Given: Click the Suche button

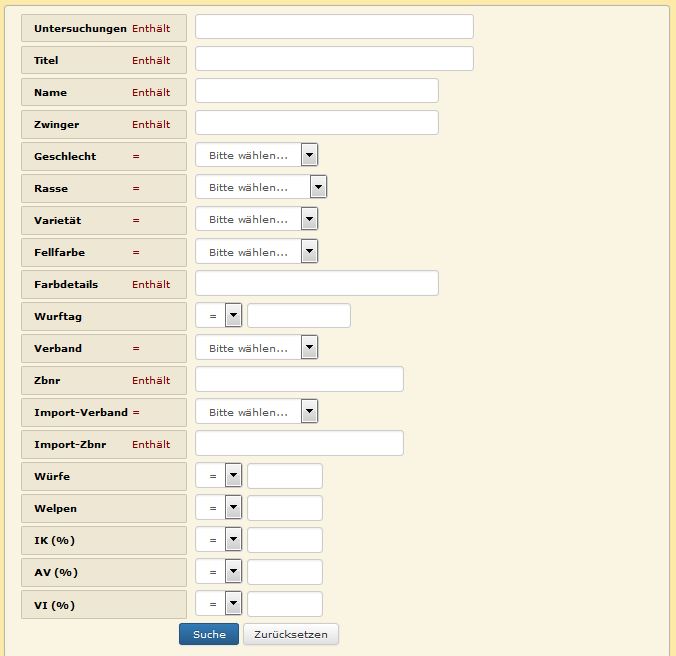Looking at the screenshot, I should point(209,634).
